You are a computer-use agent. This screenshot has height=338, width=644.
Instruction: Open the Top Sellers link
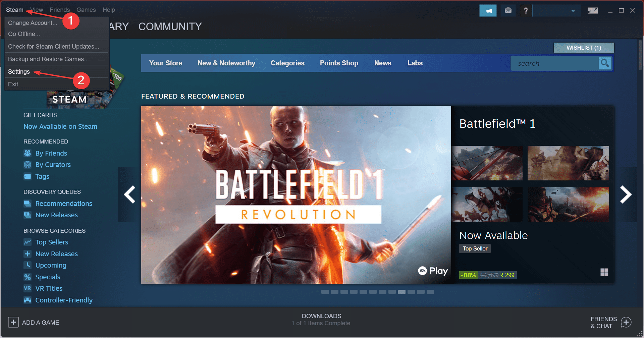pyautogui.click(x=52, y=242)
